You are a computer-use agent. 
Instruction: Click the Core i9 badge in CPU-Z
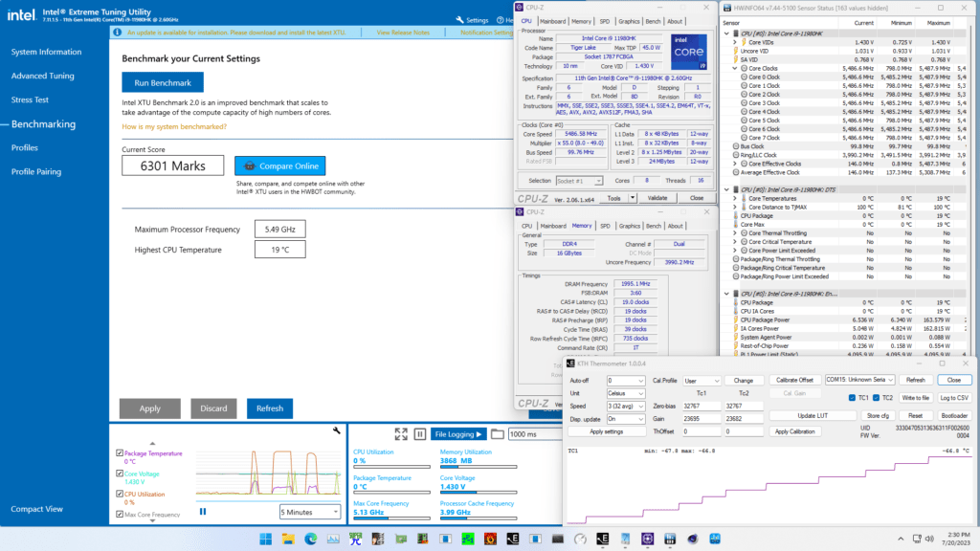pyautogui.click(x=689, y=52)
